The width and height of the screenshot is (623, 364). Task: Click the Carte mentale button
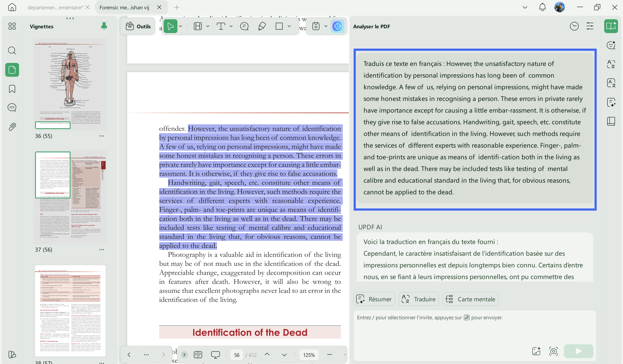pyautogui.click(x=470, y=299)
